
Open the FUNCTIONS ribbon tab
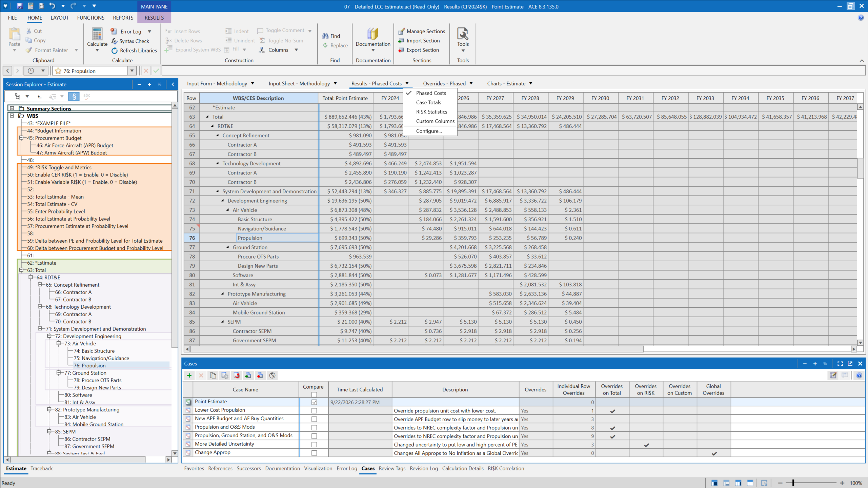click(90, 18)
